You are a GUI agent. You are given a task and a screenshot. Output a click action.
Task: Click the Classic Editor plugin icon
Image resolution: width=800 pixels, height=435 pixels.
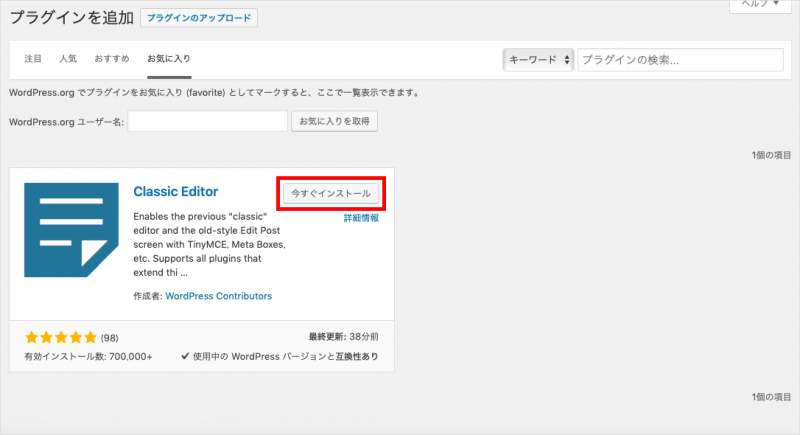point(71,230)
